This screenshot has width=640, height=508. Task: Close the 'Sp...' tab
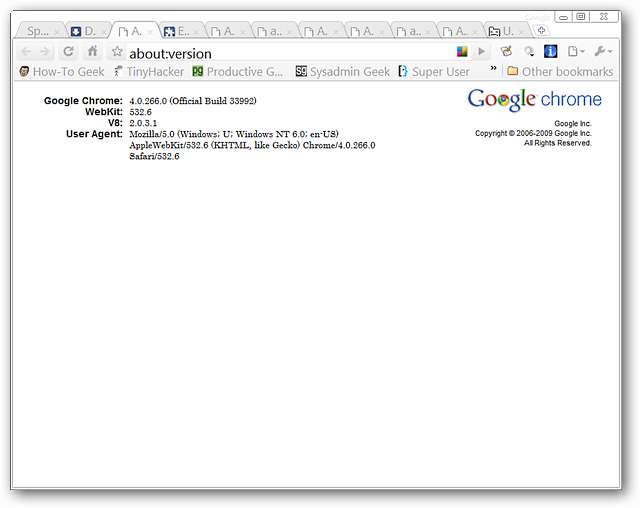coord(57,32)
